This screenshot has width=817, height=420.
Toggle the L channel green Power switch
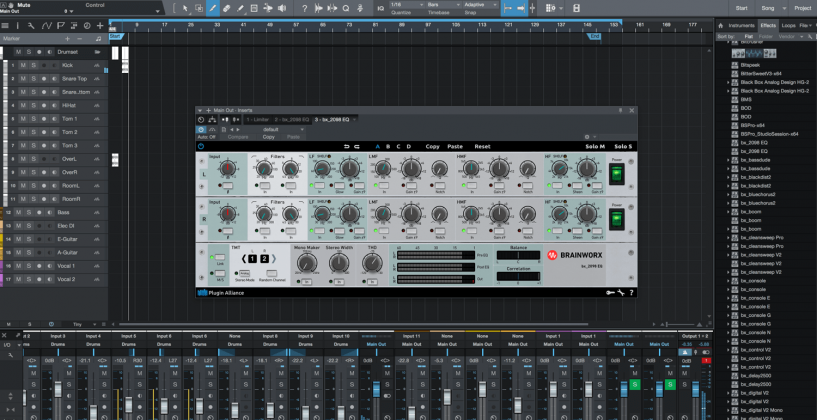[617, 174]
